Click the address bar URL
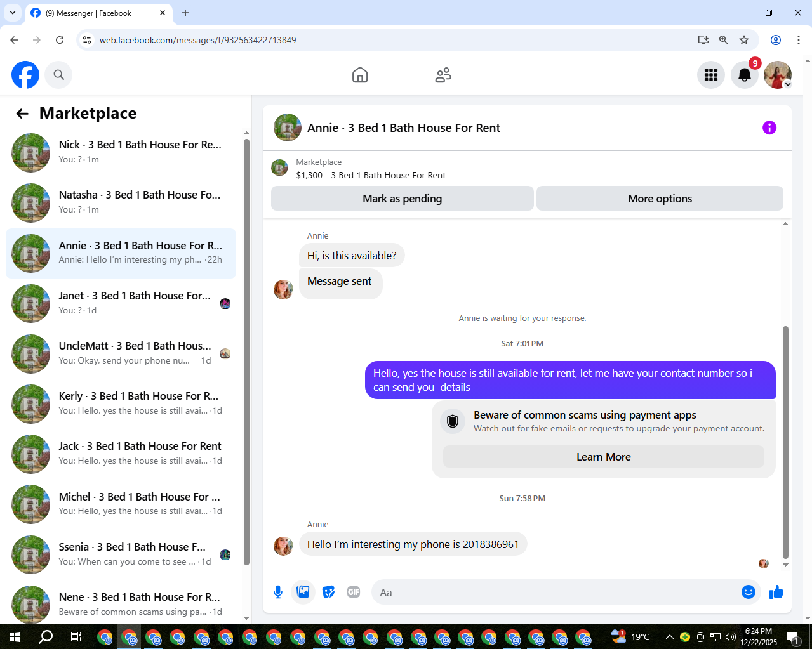The height and width of the screenshot is (649, 812). (x=197, y=40)
